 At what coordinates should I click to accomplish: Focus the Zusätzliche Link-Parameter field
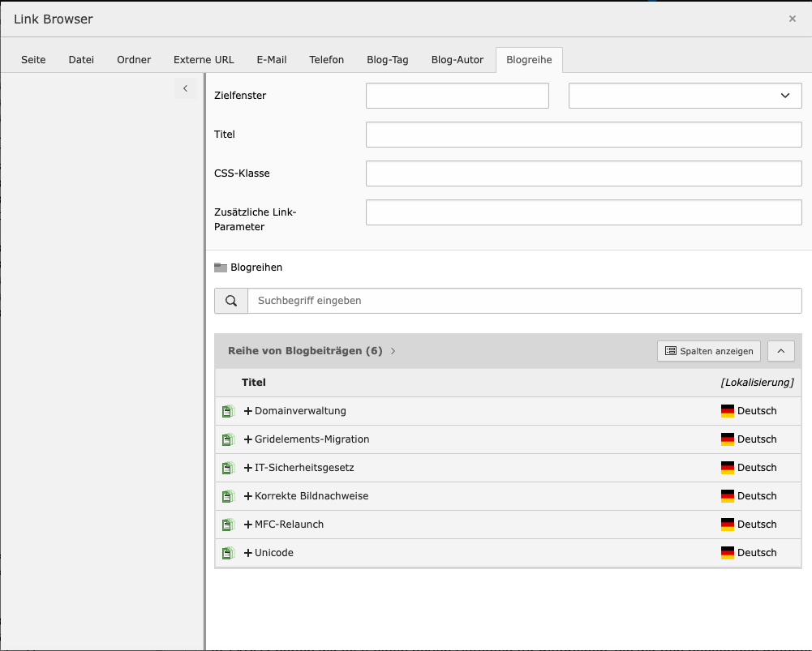pos(584,212)
